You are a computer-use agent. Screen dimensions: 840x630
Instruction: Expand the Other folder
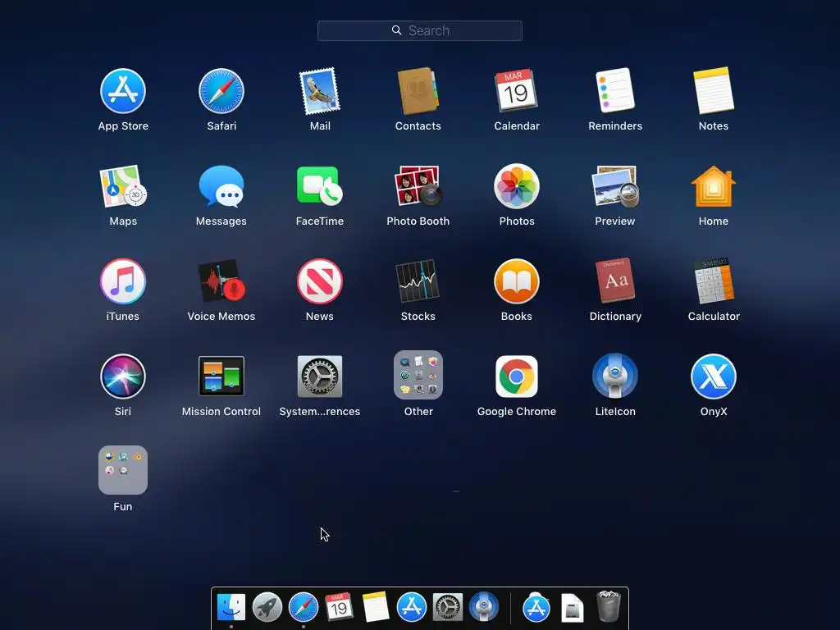click(418, 375)
